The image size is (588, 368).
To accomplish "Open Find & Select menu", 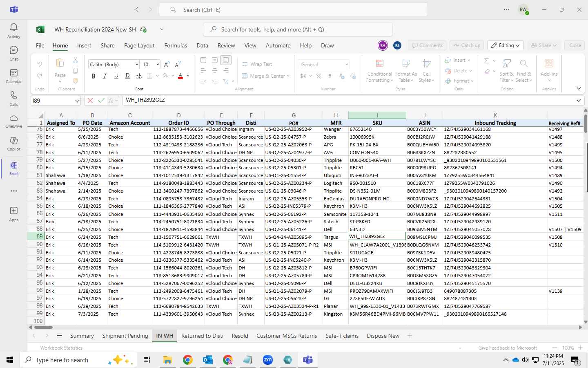I will 524,71.
